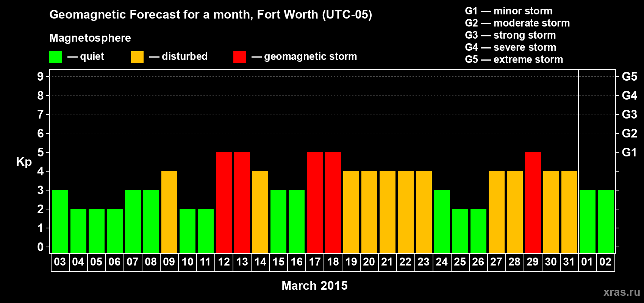Click the G1 right axis label
644x303 pixels.
pos(630,152)
